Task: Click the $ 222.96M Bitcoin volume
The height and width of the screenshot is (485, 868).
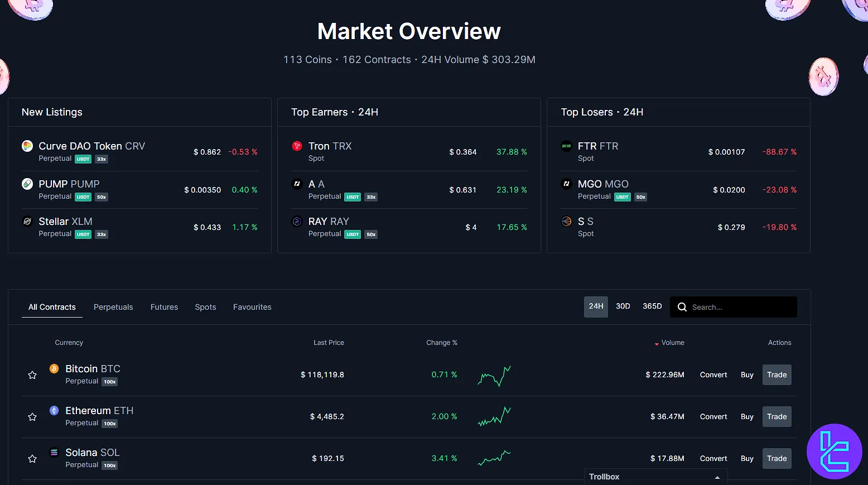Action: pyautogui.click(x=665, y=374)
